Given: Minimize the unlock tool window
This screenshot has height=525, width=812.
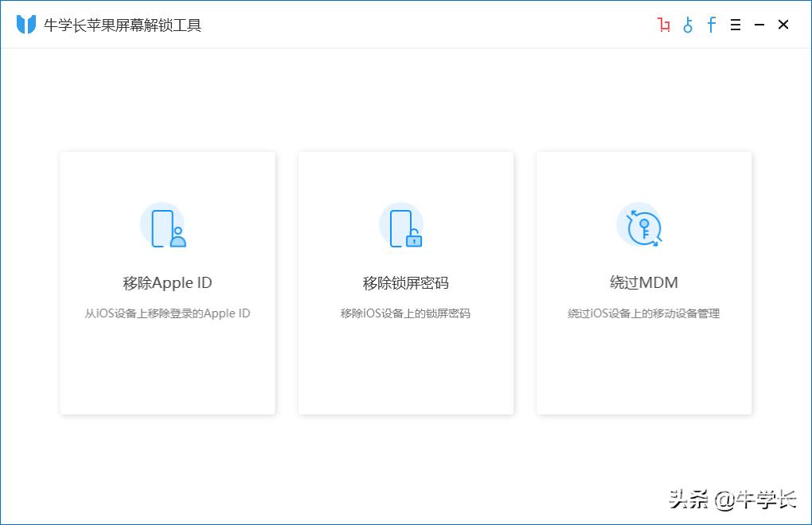Looking at the screenshot, I should pos(759,25).
